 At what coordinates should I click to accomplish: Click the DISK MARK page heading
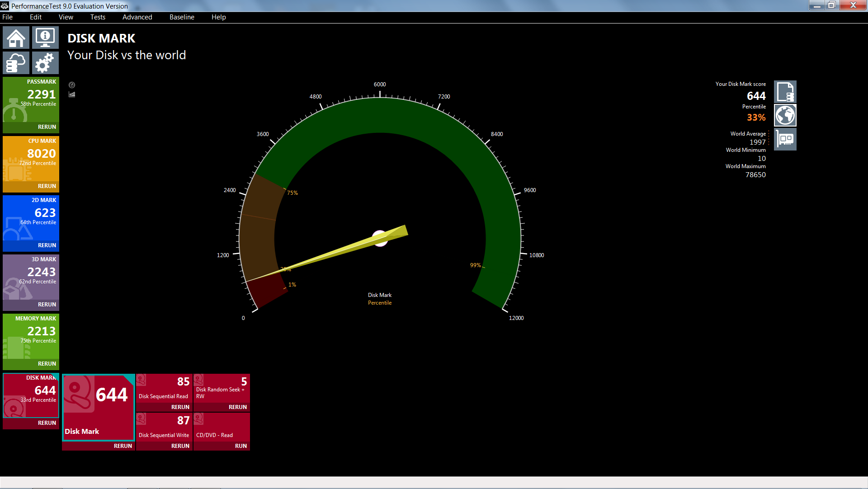[x=101, y=38]
